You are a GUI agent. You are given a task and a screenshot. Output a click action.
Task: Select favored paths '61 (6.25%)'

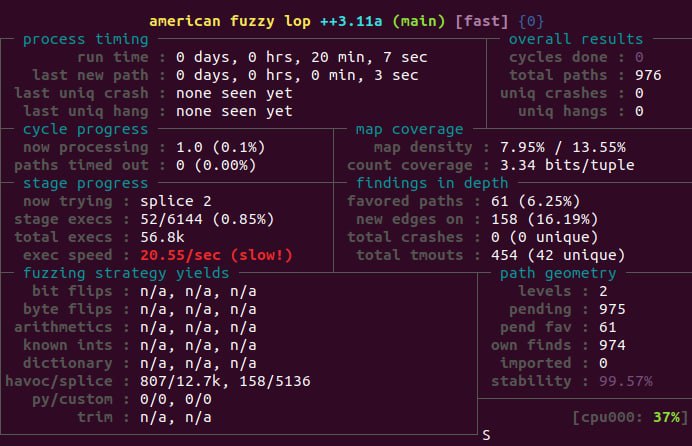(535, 201)
